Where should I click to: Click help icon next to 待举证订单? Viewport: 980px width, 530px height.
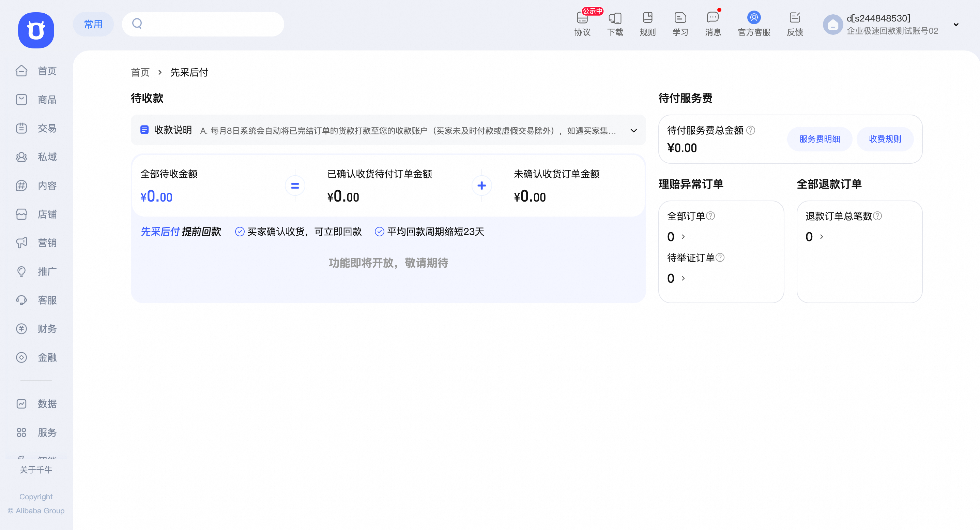720,258
